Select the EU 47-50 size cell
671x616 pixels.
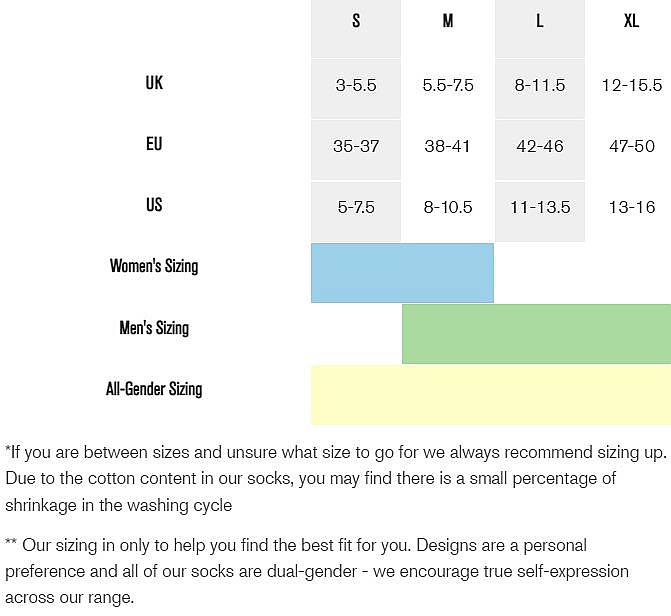631,147
